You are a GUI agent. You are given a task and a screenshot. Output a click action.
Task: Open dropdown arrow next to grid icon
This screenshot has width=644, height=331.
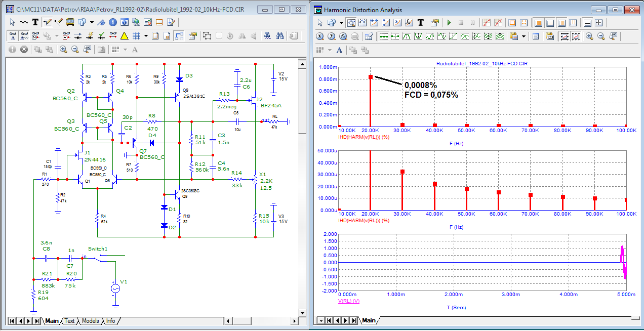(146, 36)
